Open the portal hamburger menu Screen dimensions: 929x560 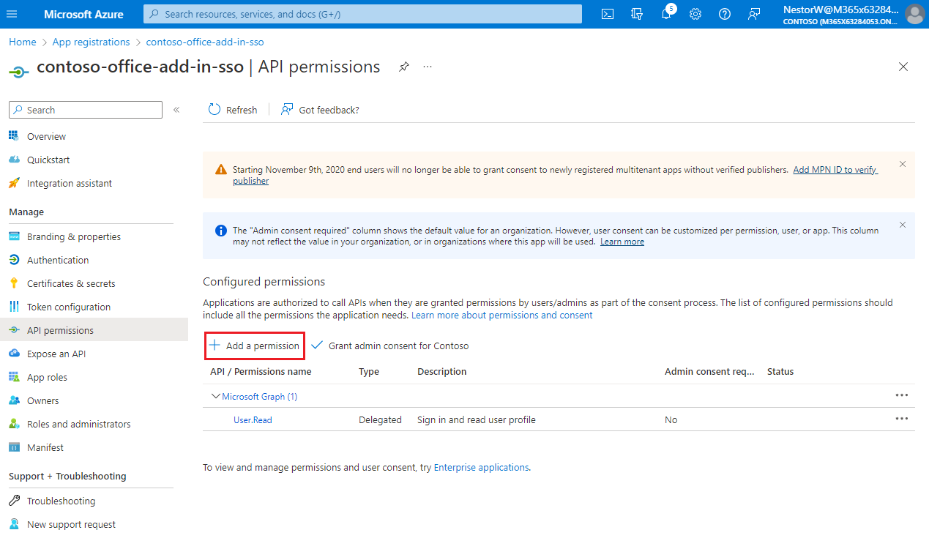(x=12, y=13)
